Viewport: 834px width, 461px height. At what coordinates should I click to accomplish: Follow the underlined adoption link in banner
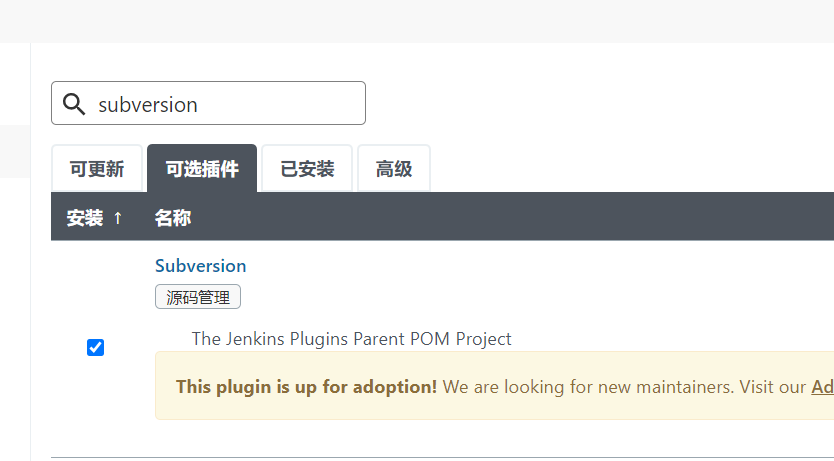point(822,387)
